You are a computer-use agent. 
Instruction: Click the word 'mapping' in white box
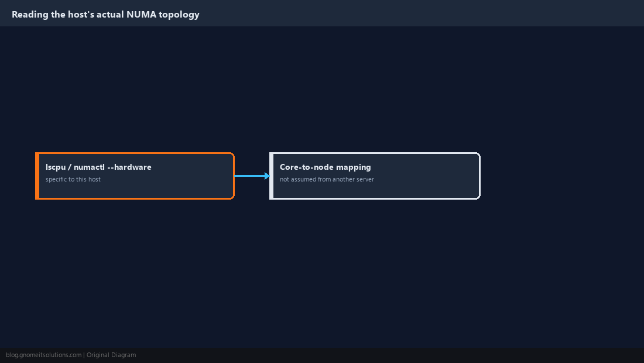(354, 167)
